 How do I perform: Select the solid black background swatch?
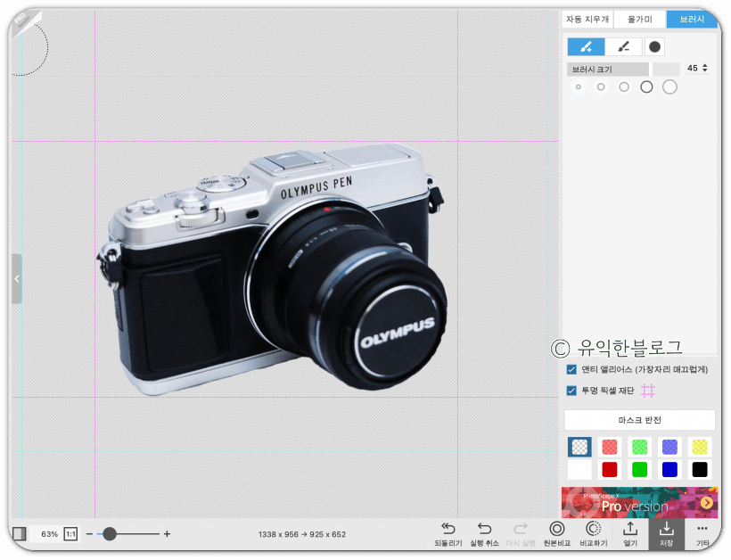click(700, 470)
